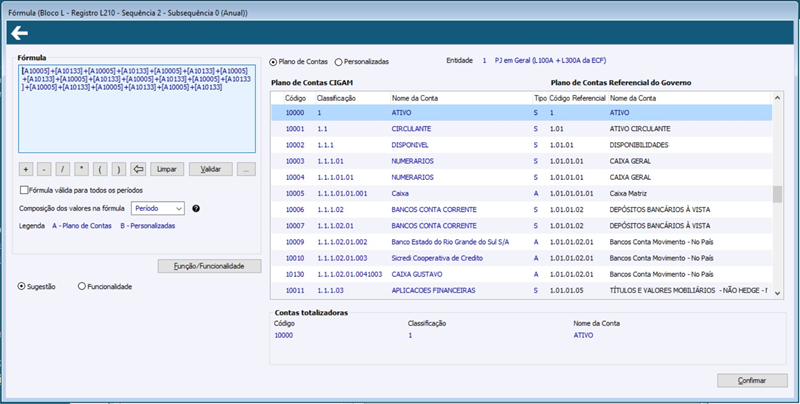Select account code 10006
The image size is (800, 404).
tap(295, 210)
